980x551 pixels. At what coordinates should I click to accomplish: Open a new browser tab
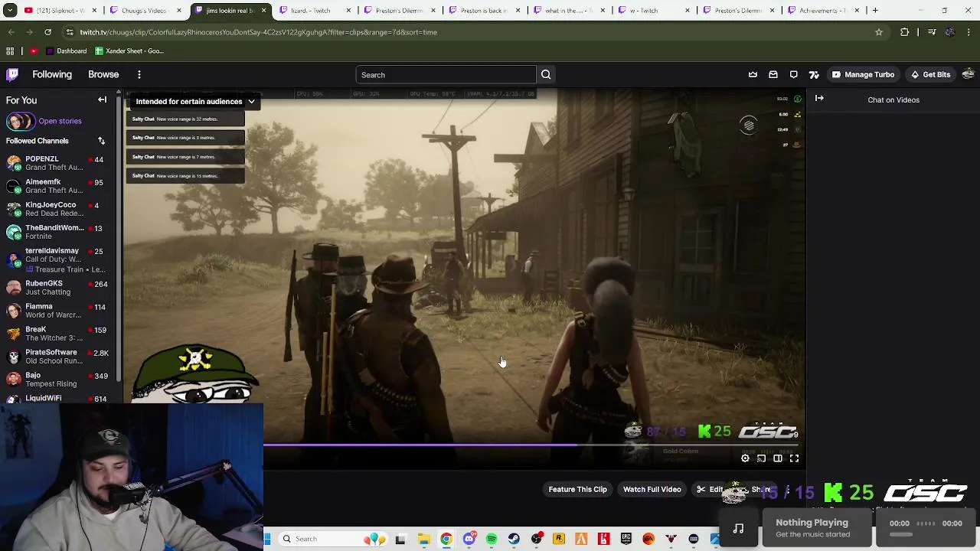coord(875,11)
